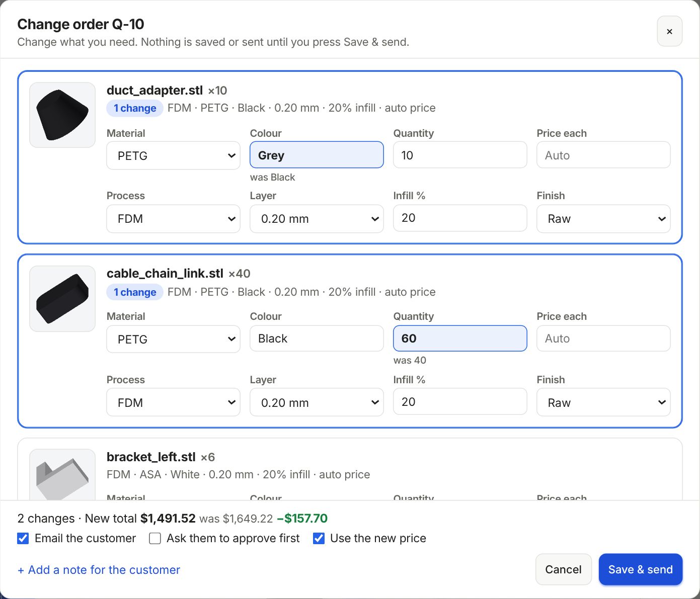Open Finish dropdown for cable_chain_link.stl
Viewport: 700px width, 599px height.
pos(603,402)
